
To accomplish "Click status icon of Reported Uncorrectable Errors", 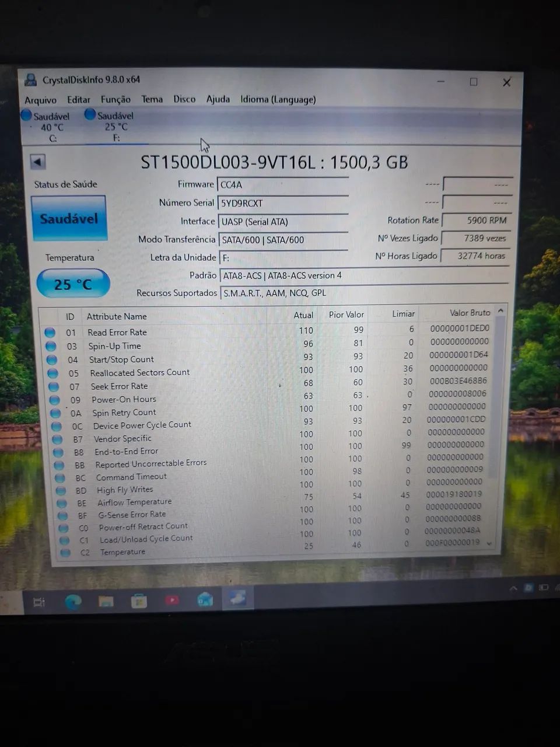I will (59, 465).
